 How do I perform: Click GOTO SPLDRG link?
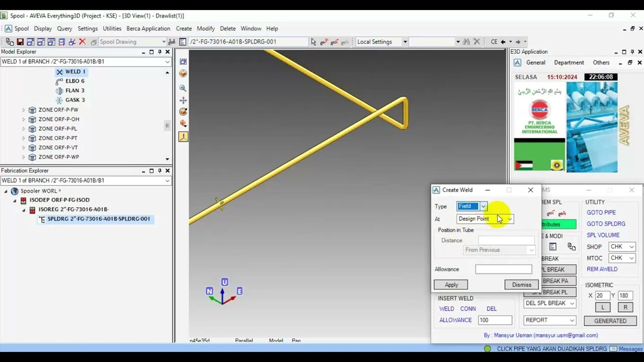(x=606, y=224)
